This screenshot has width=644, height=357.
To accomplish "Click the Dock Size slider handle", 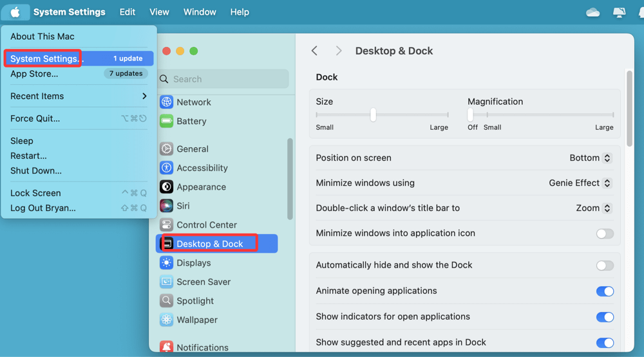I will coord(373,115).
